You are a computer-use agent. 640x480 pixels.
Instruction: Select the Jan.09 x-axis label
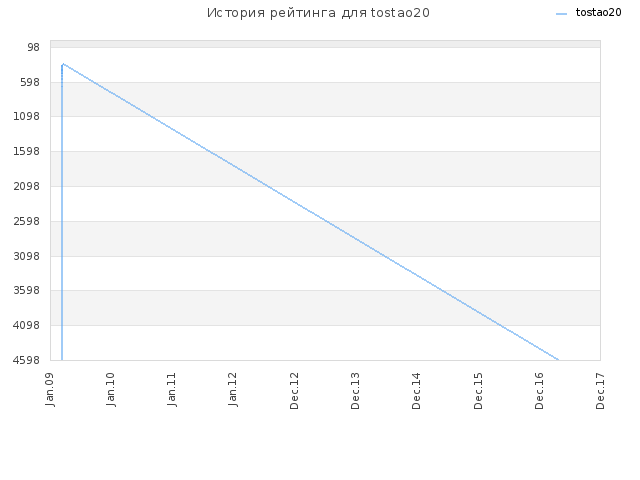coord(50,389)
